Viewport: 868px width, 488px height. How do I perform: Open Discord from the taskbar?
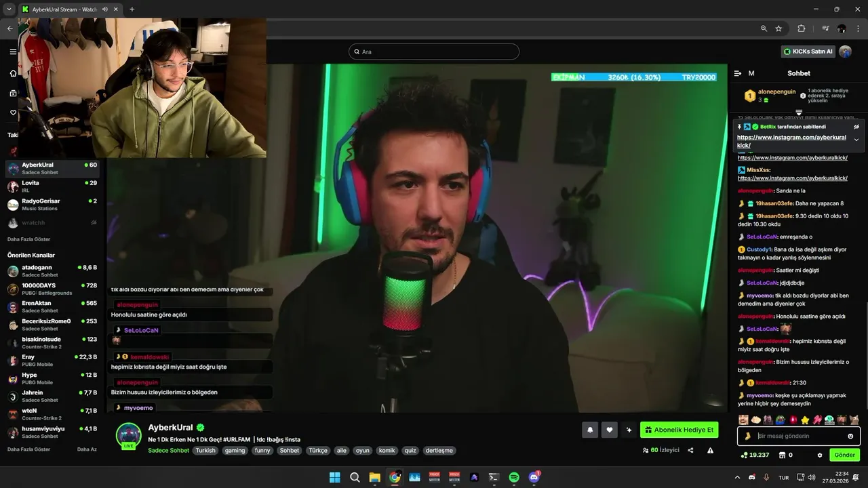click(534, 477)
